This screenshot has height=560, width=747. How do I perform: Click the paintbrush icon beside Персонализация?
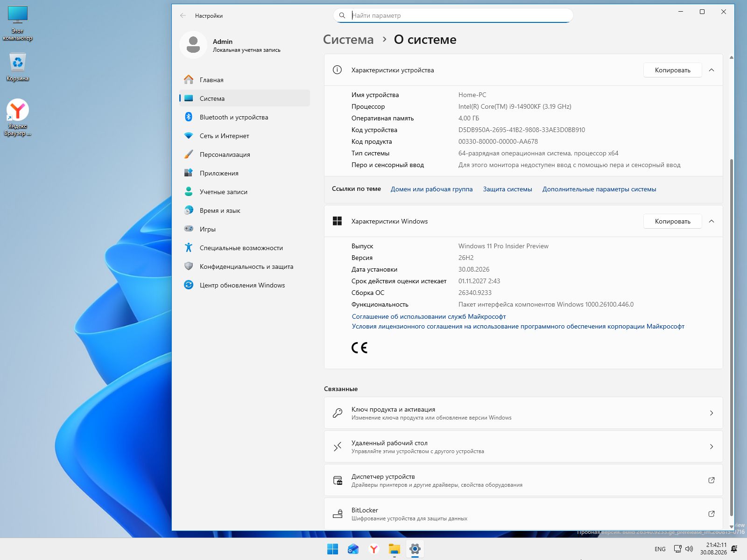[189, 154]
